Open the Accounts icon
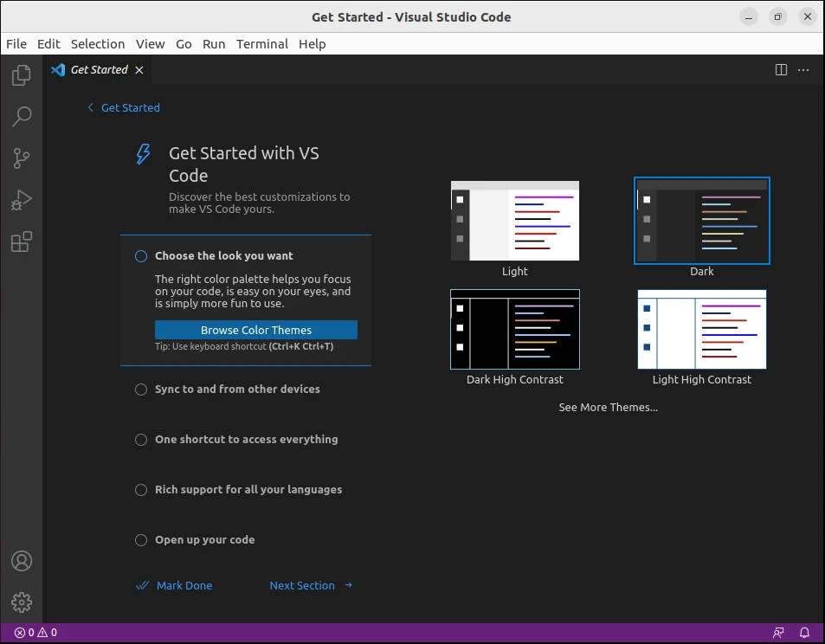The width and height of the screenshot is (825, 644). coord(22,561)
